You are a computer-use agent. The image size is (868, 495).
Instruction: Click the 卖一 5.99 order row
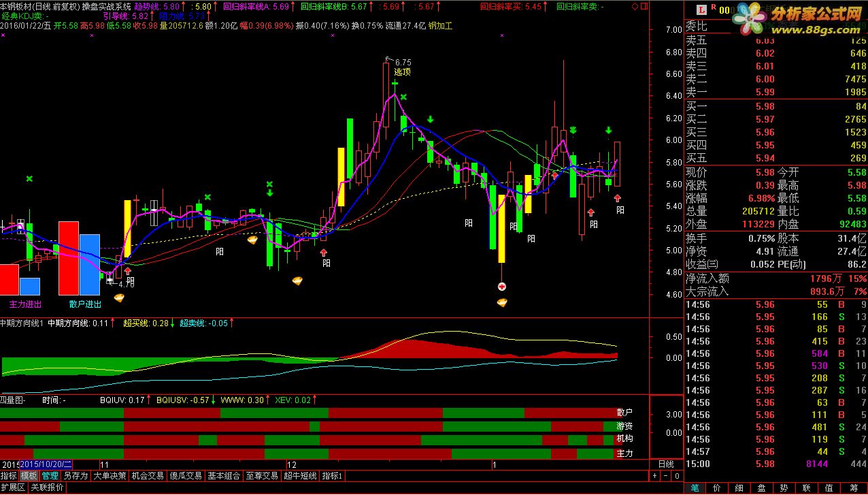776,92
